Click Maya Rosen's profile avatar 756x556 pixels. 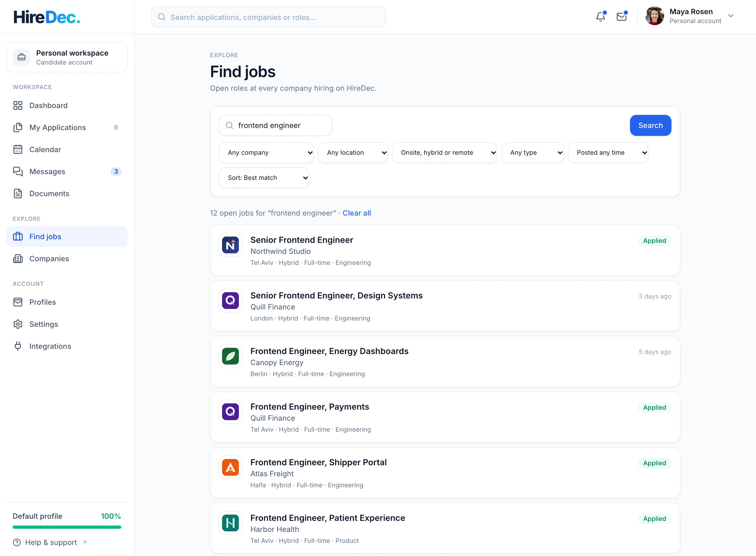654,16
